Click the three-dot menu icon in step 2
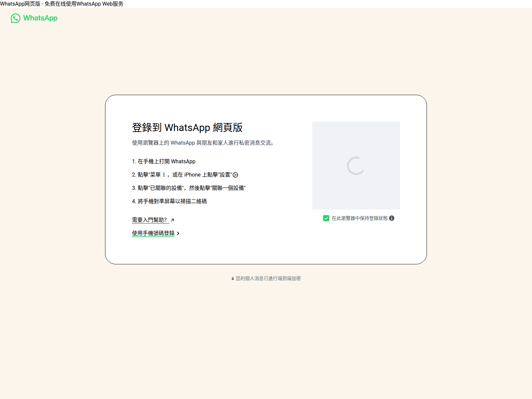 164,175
